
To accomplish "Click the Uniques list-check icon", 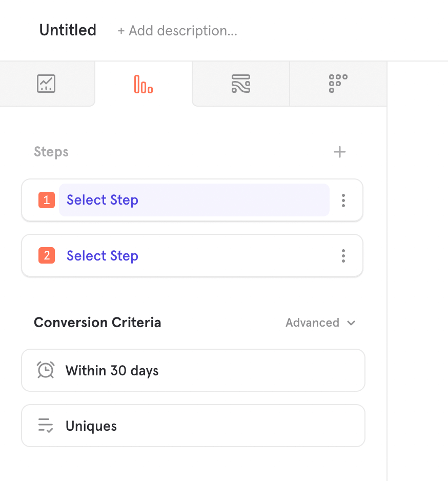I will point(46,426).
